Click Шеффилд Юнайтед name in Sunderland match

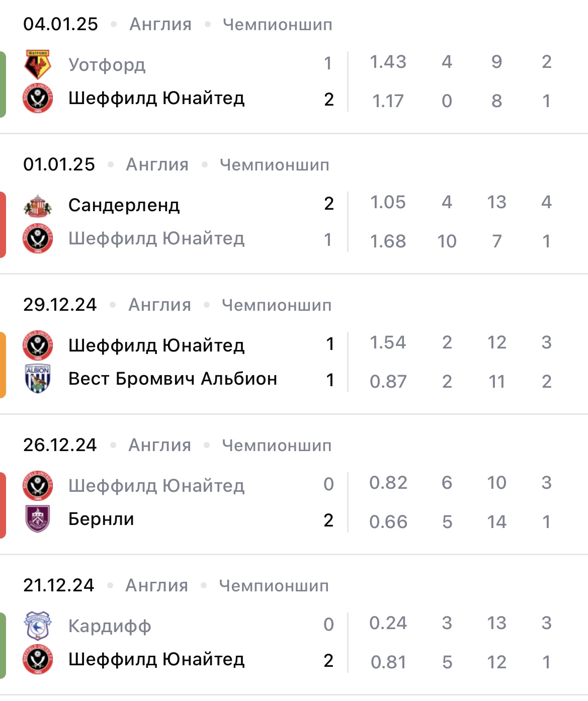[x=156, y=238]
